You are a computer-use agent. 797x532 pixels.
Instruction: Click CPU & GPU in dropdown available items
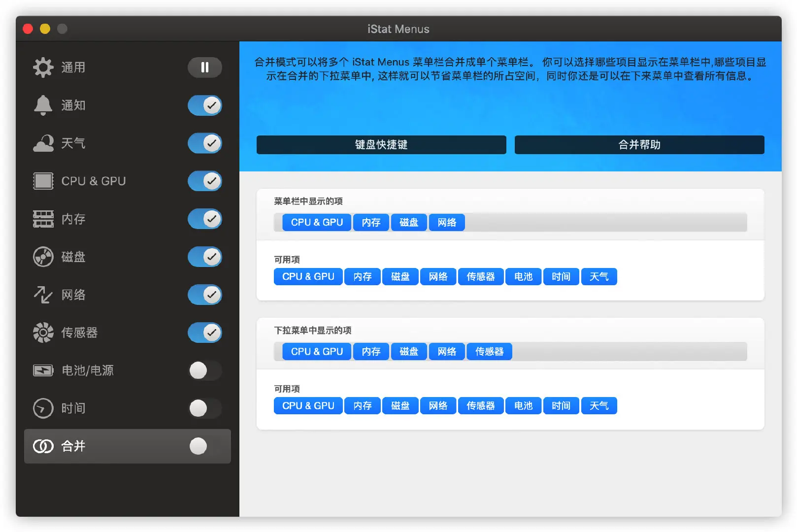tap(308, 406)
